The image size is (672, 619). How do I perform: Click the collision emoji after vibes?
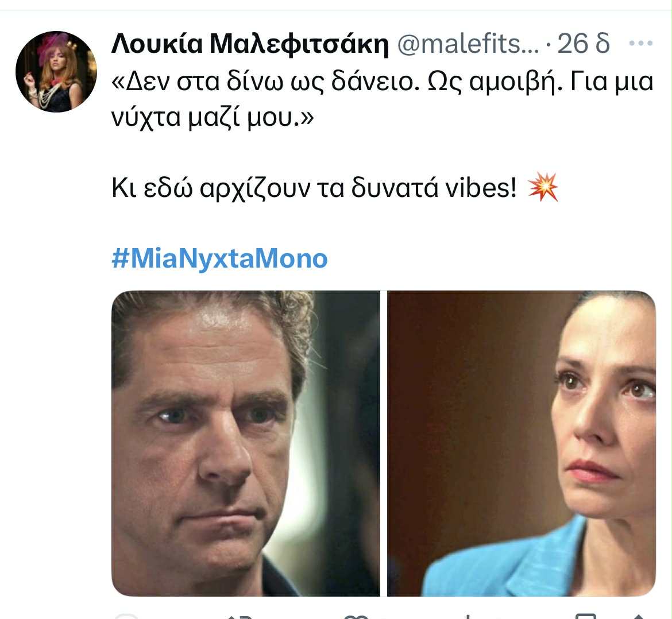[543, 187]
